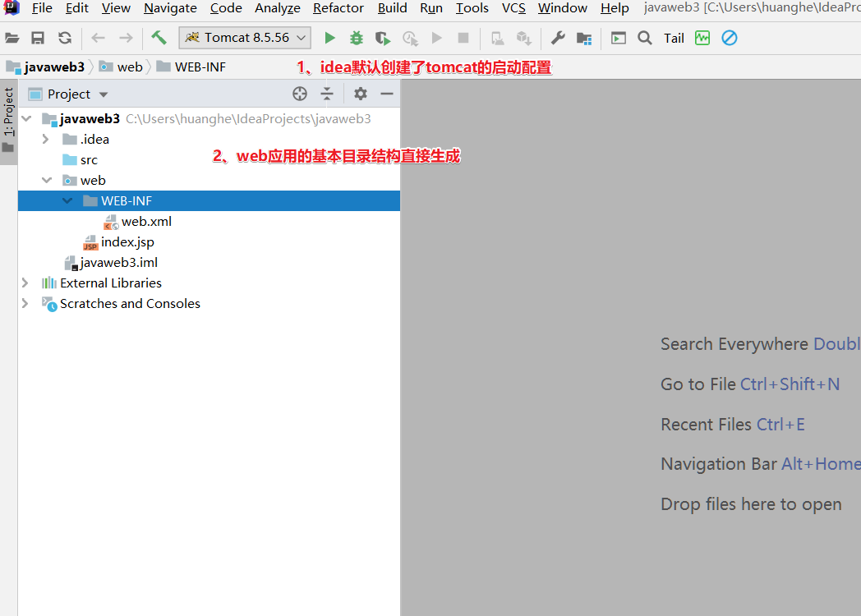The width and height of the screenshot is (861, 616).
Task: Open the VCS menu
Action: click(513, 7)
